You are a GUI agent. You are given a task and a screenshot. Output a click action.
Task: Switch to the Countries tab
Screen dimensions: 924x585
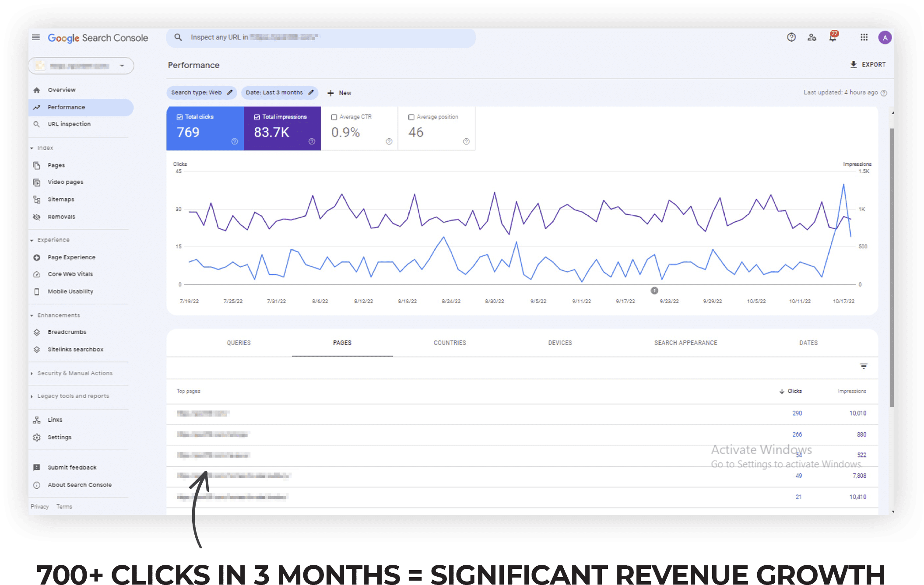point(450,343)
